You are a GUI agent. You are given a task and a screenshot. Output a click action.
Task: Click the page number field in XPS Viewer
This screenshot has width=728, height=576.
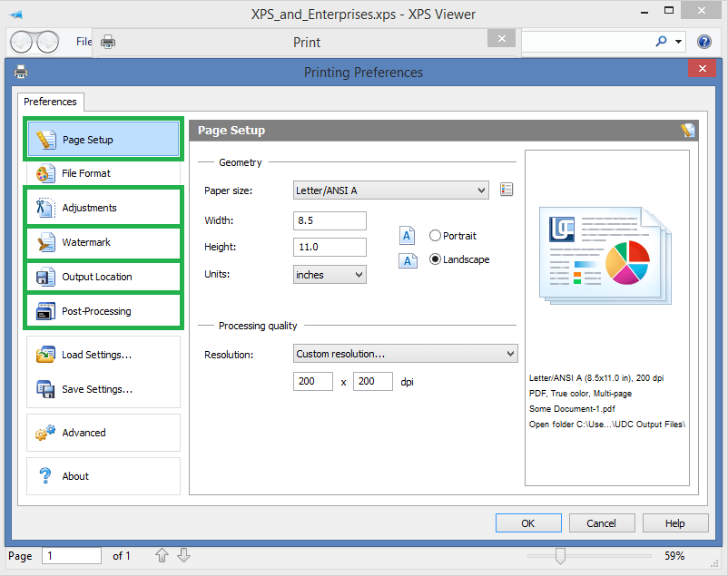coord(72,555)
